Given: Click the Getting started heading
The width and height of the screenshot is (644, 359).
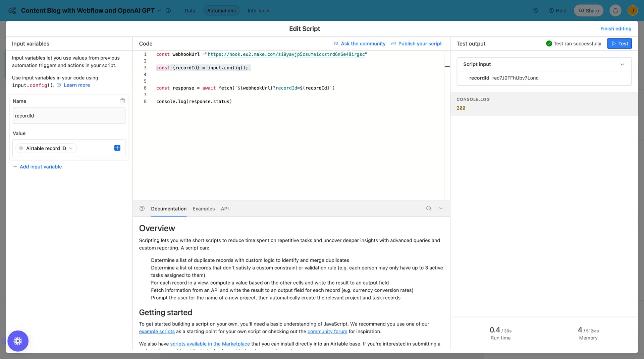Looking at the screenshot, I should (x=166, y=312).
